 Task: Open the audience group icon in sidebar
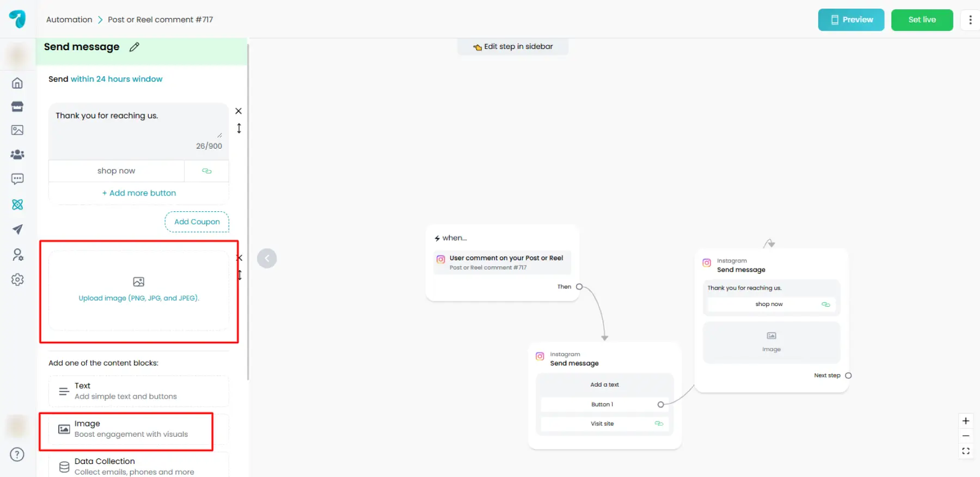pyautogui.click(x=17, y=155)
